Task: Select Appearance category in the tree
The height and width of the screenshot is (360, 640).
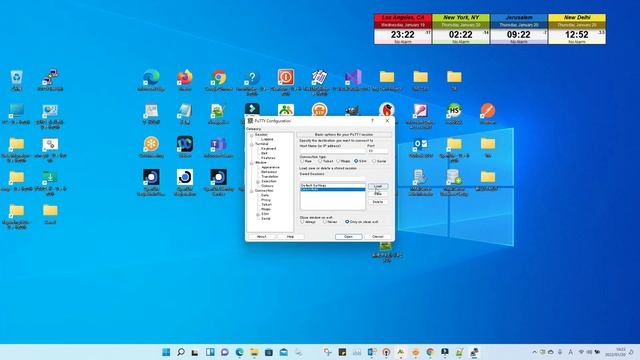Action: [x=270, y=167]
